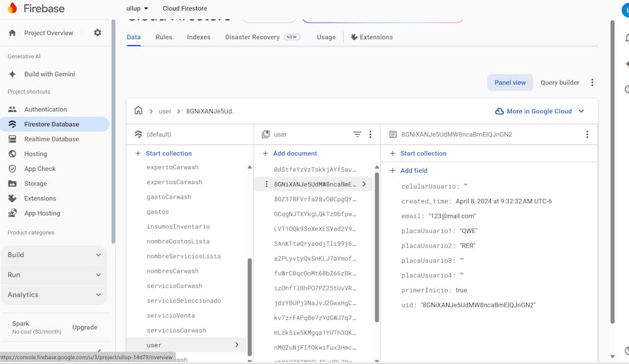629x364 pixels.
Task: Click the chevron on selected document row
Action: (364, 184)
